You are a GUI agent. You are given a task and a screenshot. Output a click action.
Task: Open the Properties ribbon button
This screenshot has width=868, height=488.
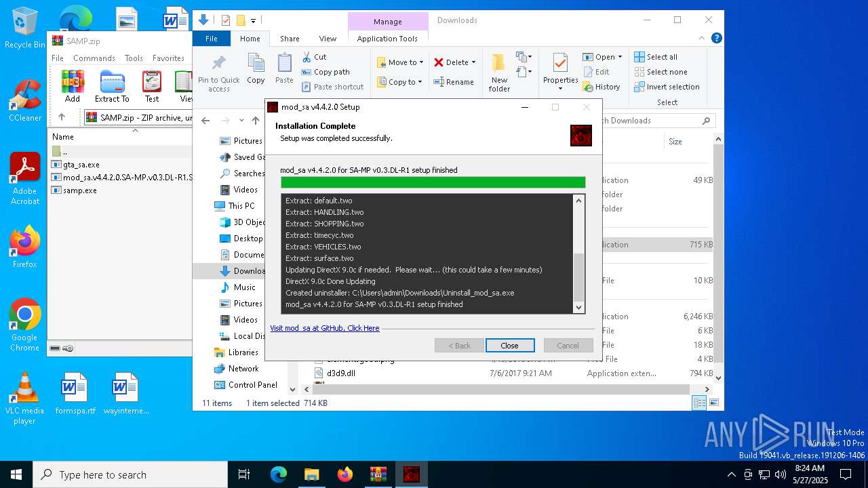point(560,73)
